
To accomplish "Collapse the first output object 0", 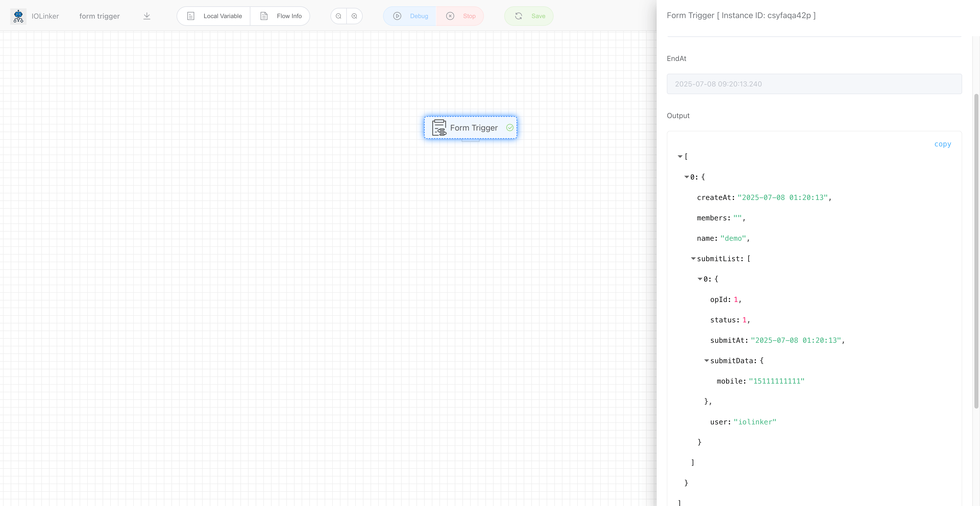I will pyautogui.click(x=687, y=177).
